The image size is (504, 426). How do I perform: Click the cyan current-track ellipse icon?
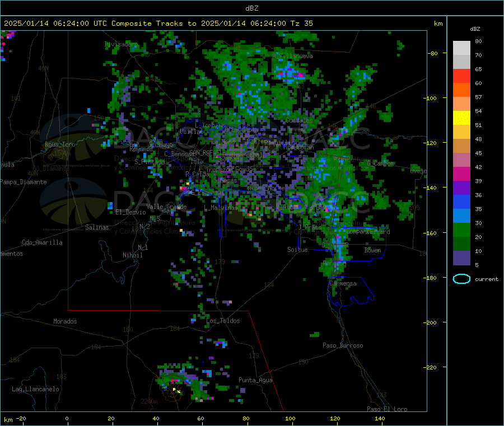tap(461, 279)
